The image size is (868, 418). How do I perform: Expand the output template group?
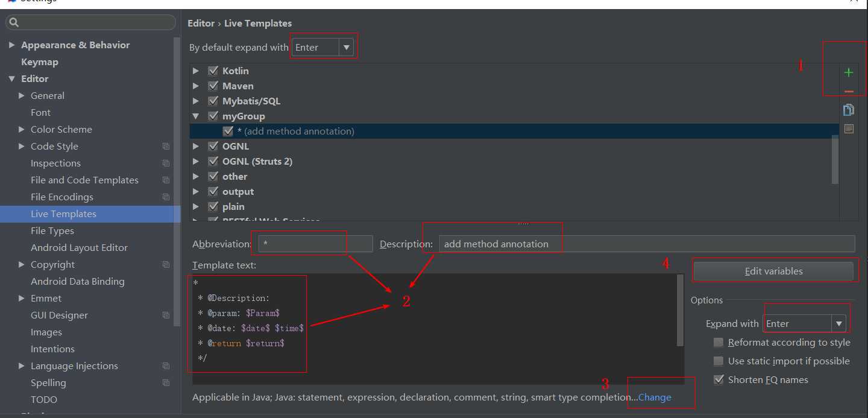(196, 191)
